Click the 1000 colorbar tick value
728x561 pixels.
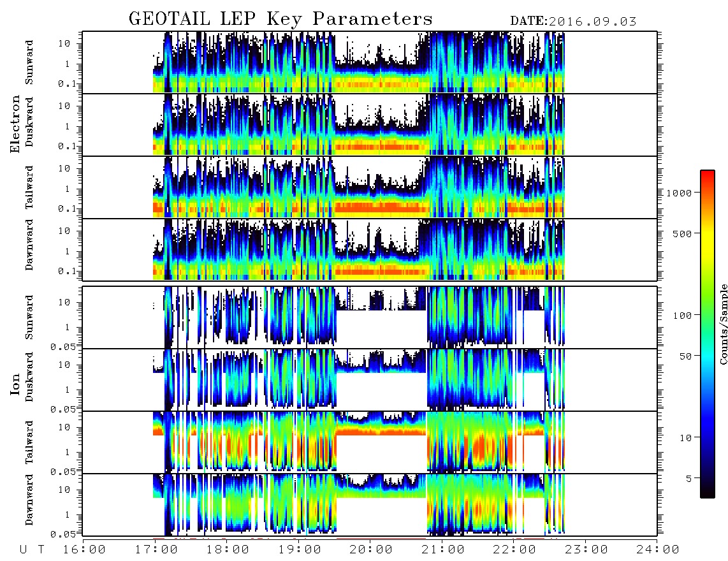coord(680,193)
